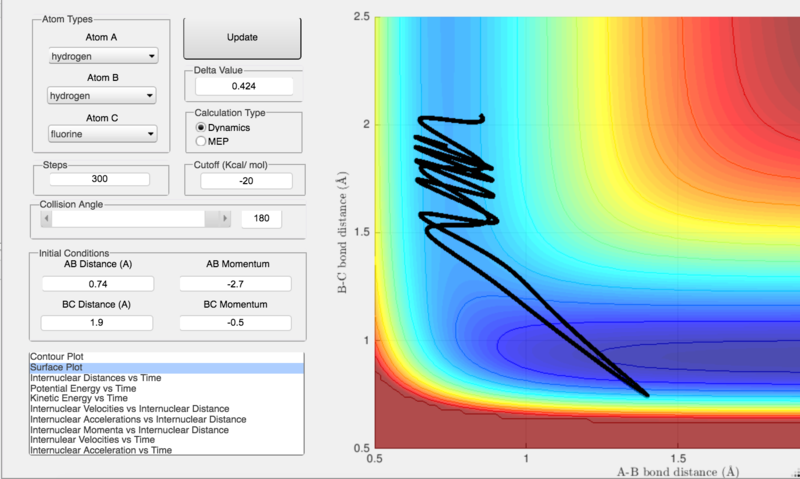800x479 pixels.
Task: Select Surface Plot in the list
Action: click(x=166, y=367)
